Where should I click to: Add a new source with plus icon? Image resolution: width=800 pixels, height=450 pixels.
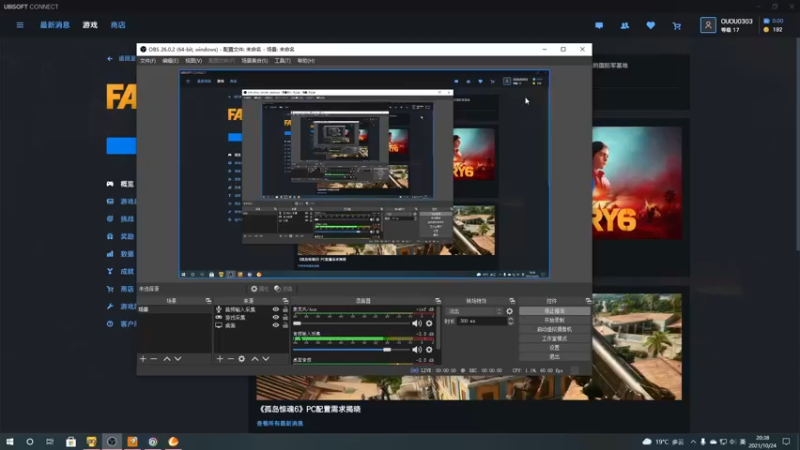[220, 359]
